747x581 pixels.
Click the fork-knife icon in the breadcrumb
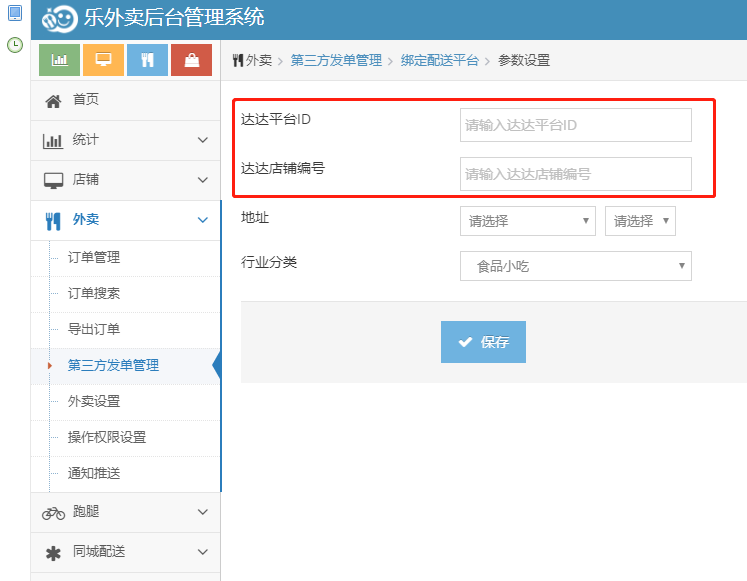pyautogui.click(x=238, y=60)
